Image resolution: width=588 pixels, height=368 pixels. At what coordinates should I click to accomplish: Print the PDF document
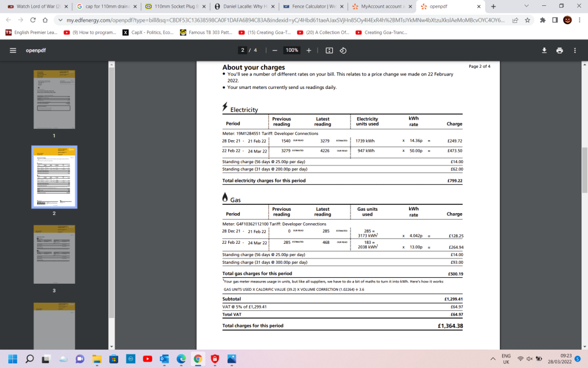[x=560, y=50]
